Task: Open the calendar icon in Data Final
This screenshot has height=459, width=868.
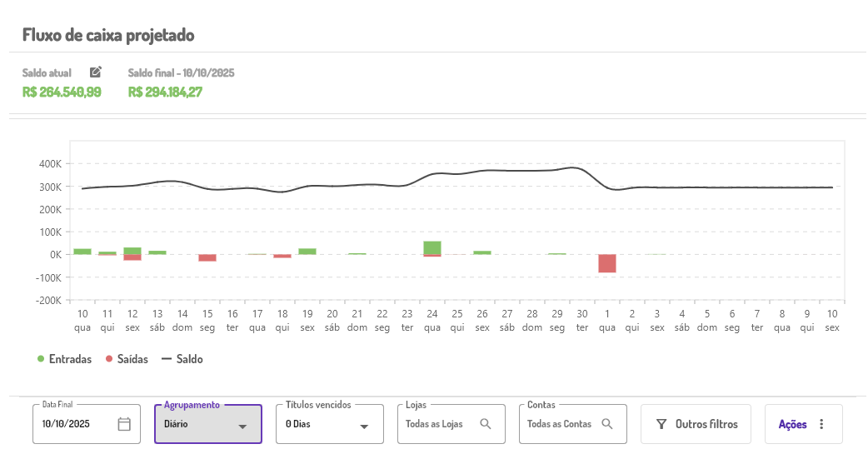Action: (124, 424)
